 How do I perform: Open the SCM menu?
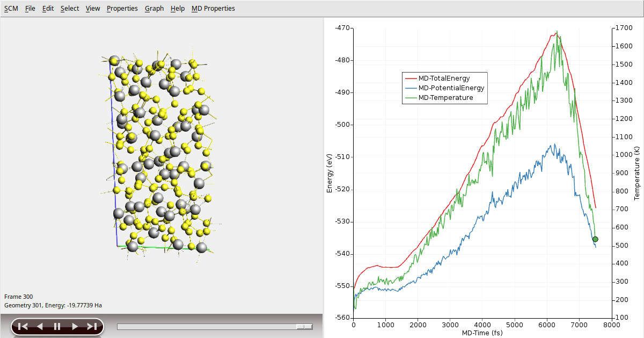click(11, 9)
